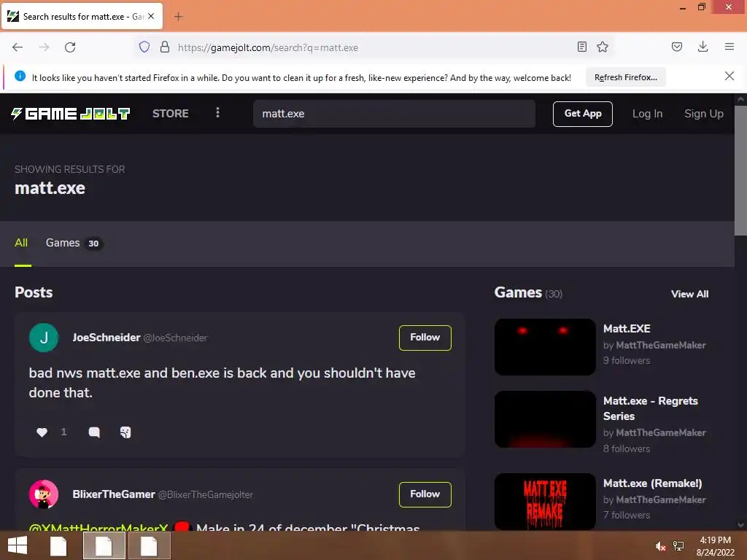
Task: Click the page vertical scrollbar thumb
Action: (741, 171)
